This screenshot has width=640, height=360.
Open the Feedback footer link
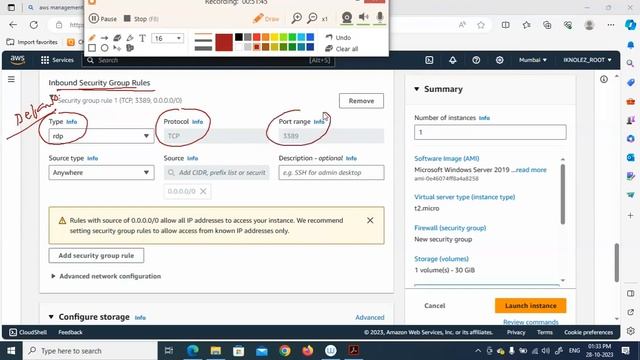[x=70, y=332]
